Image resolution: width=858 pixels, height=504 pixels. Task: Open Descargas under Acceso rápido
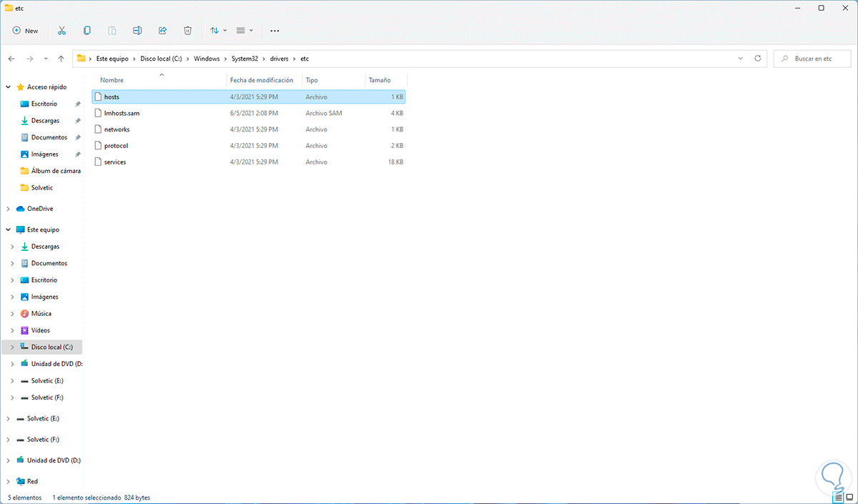45,121
